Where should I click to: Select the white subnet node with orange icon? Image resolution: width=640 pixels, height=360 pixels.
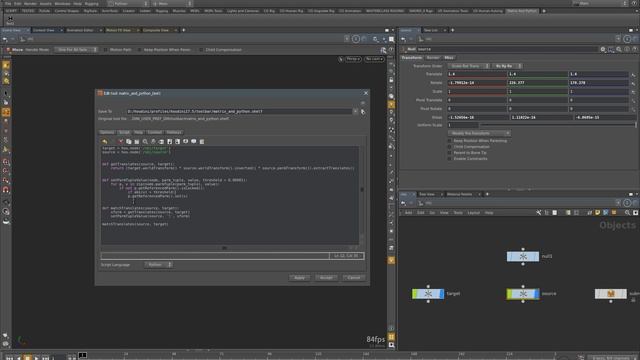point(611,294)
